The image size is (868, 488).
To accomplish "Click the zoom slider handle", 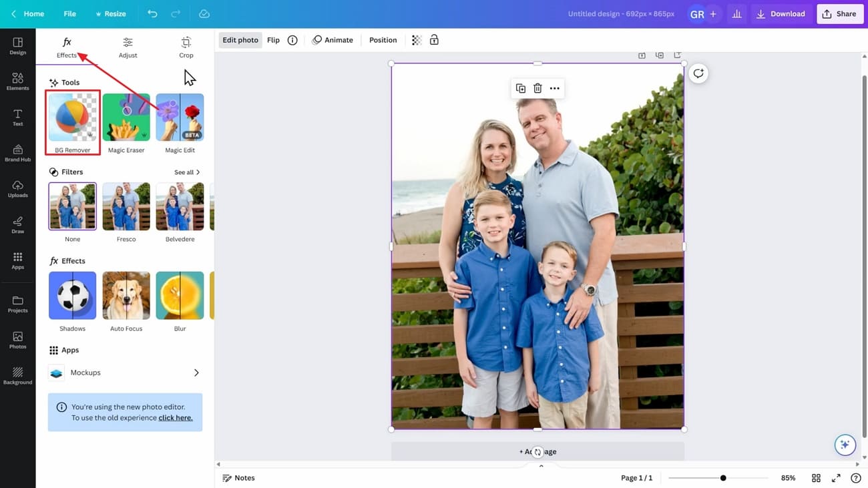I will pos(723,478).
